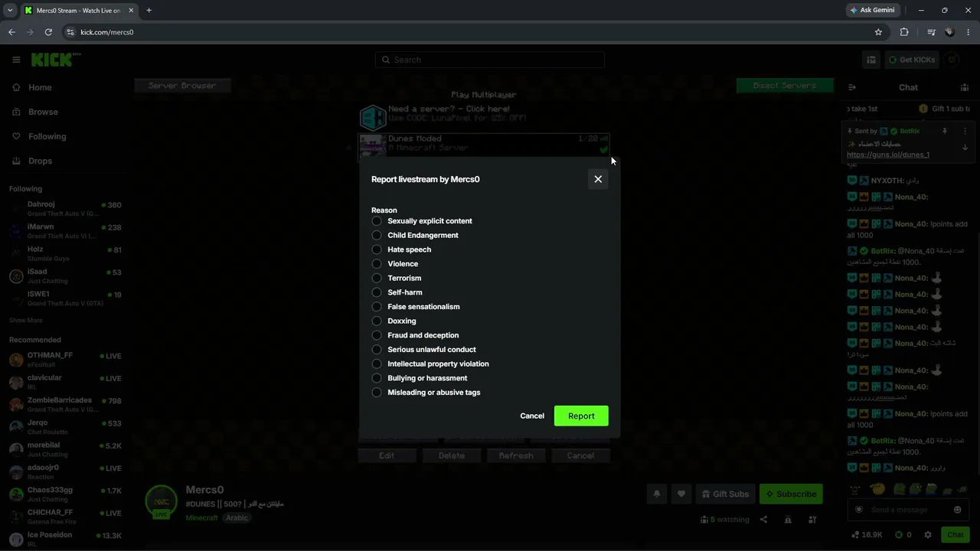Focus the Kick search field

(x=490, y=60)
